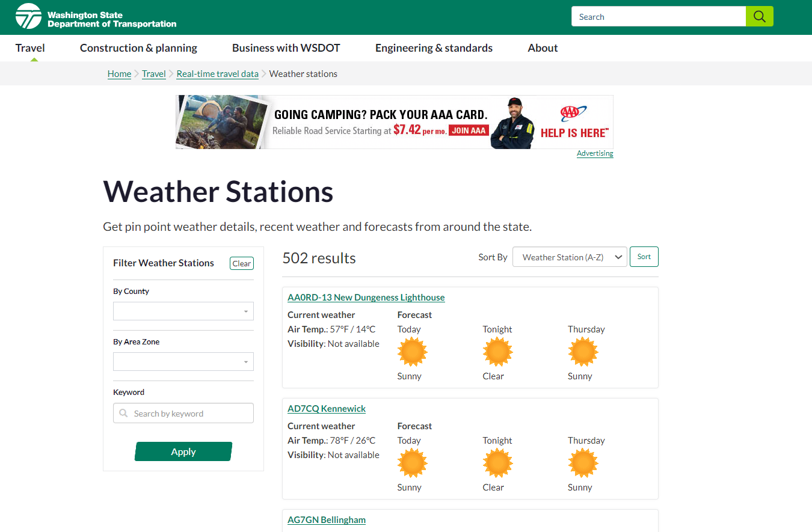
Task: Open AA0RD-13 New Dungeness Lighthouse station link
Action: 366,298
